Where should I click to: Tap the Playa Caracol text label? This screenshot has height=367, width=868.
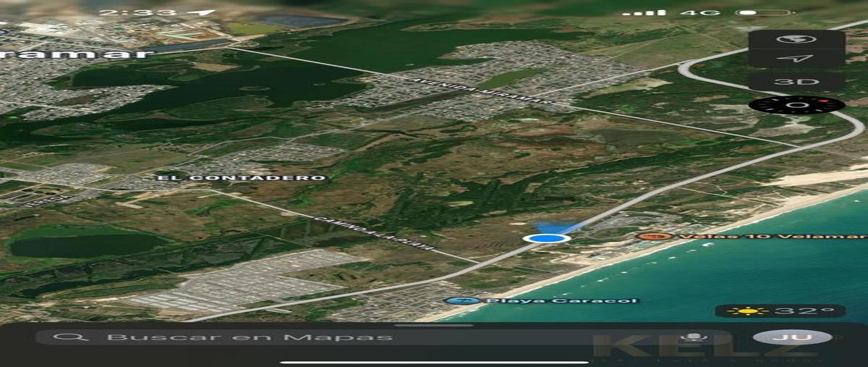coord(563,300)
